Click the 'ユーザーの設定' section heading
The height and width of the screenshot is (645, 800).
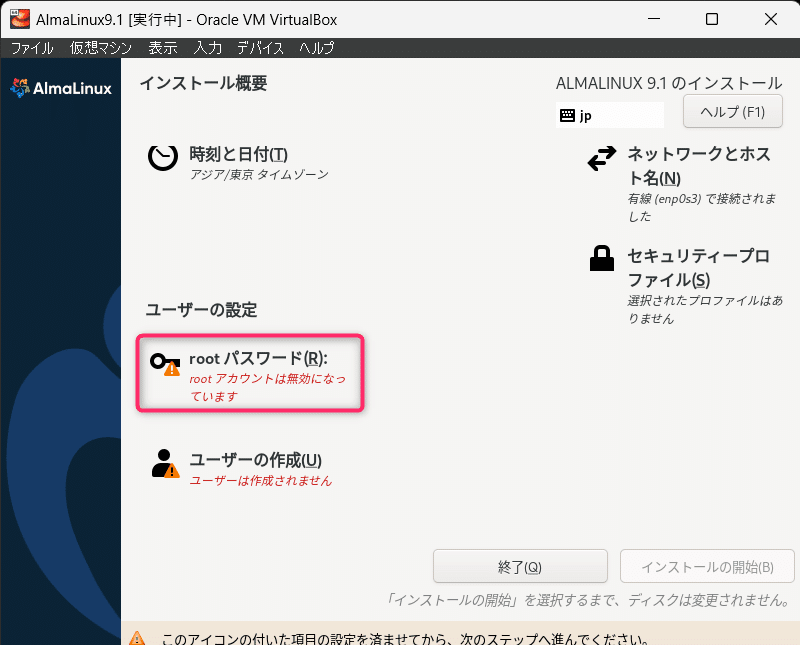pos(202,310)
